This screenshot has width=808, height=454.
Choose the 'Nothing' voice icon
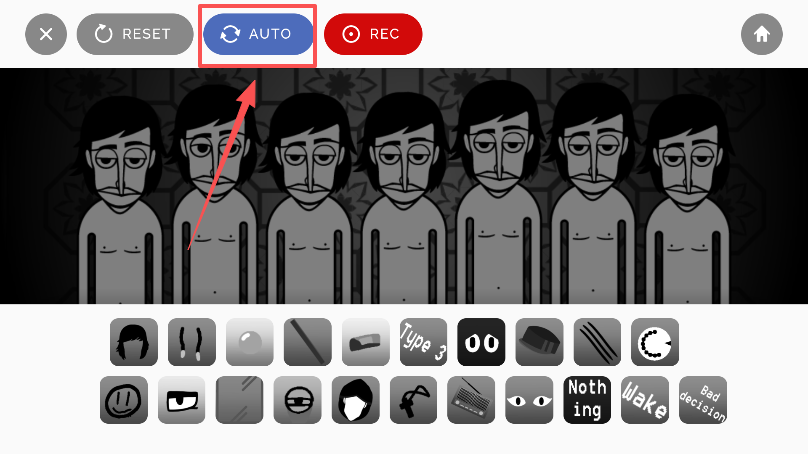pos(587,400)
